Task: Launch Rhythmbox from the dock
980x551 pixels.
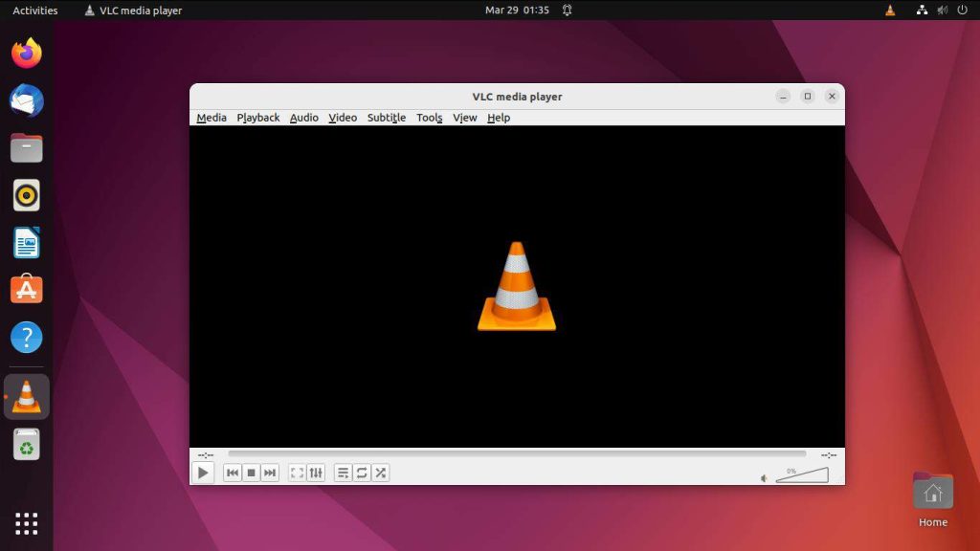Action: 26,195
